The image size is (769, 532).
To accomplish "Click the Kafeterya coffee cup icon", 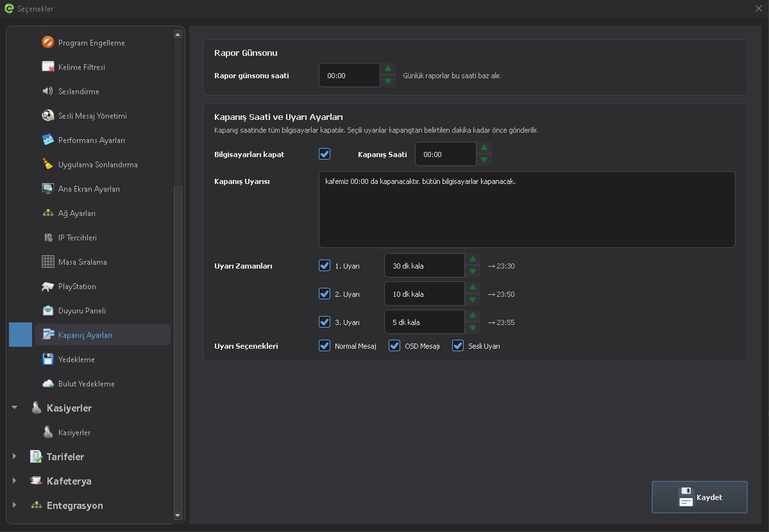I will click(x=36, y=481).
